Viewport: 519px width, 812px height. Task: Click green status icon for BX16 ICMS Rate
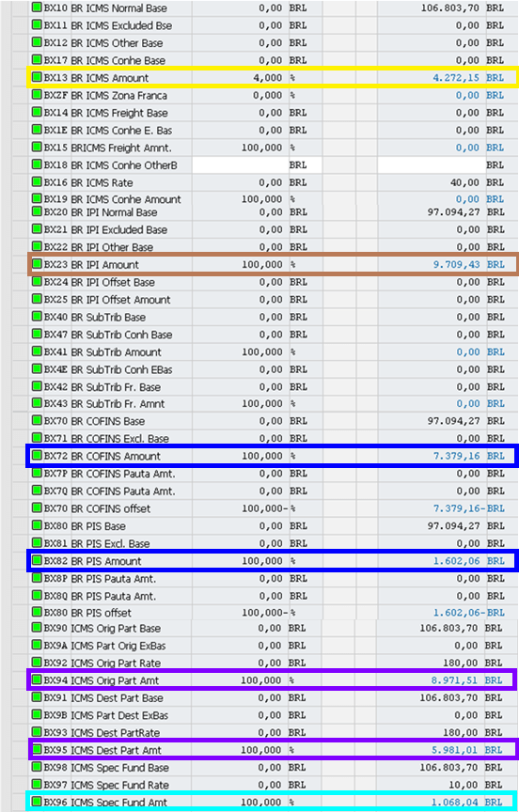37,182
